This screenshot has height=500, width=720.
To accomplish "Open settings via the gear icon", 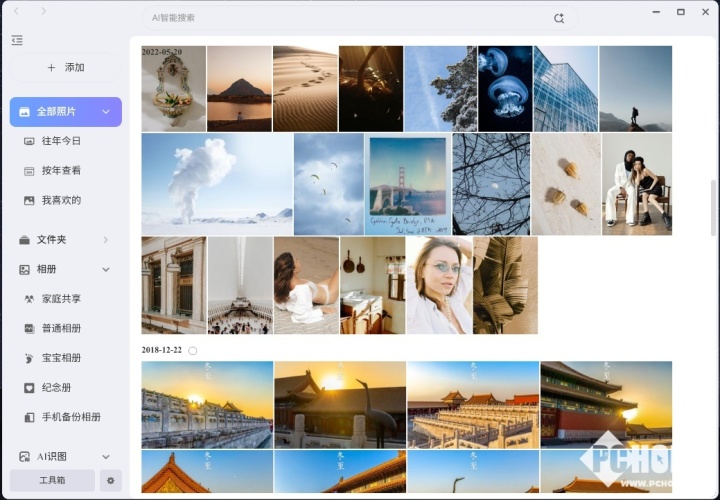I will tap(111, 481).
